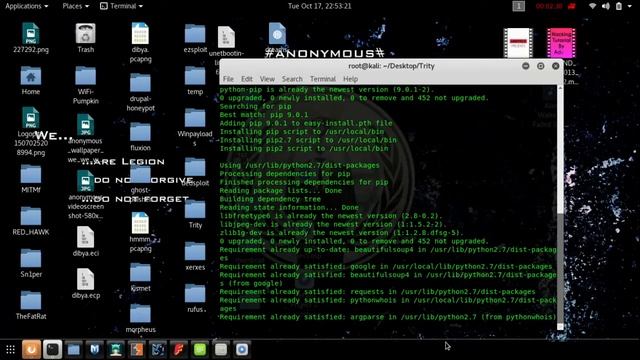Open the MITMf desktop folder
The image size is (640, 360).
31,179
